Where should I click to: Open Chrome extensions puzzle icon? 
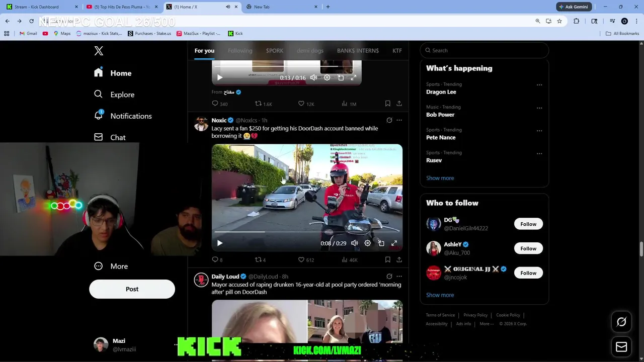577,21
